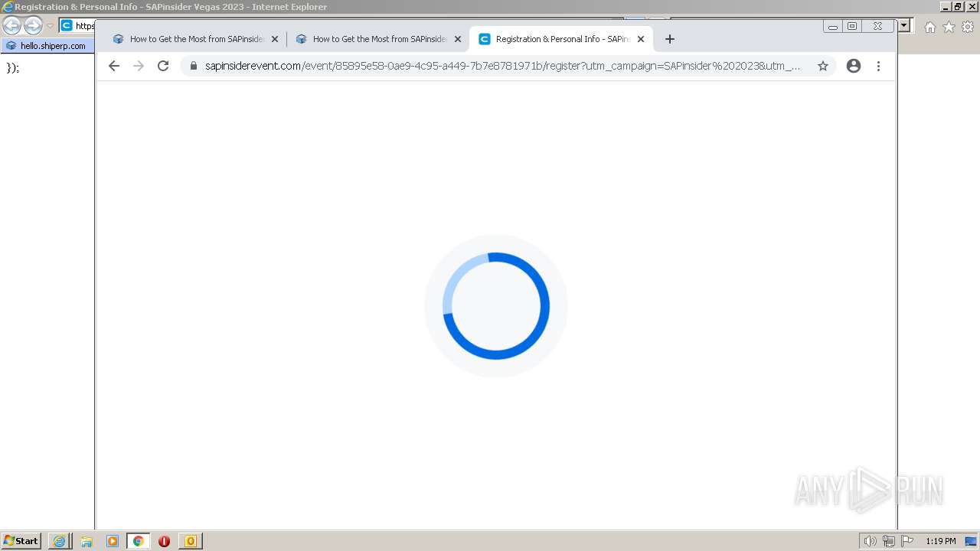
Task: Minimize the Chrome window
Action: (833, 26)
